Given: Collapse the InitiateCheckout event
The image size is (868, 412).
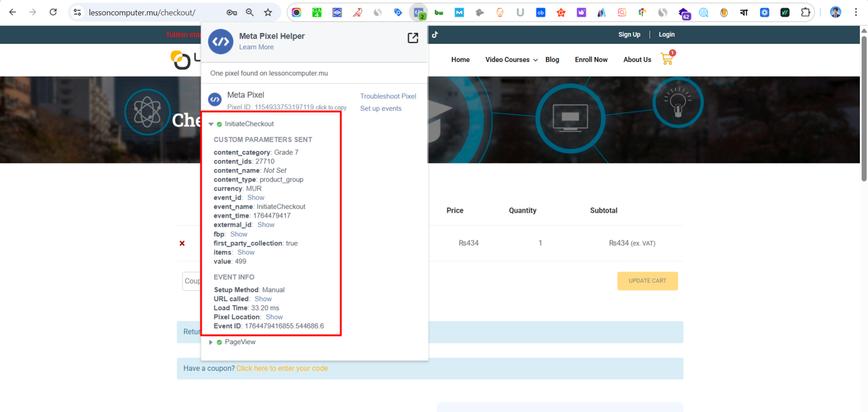Looking at the screenshot, I should (x=211, y=124).
